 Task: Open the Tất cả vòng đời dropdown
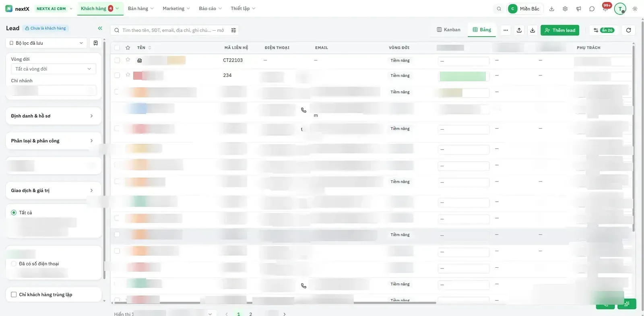pyautogui.click(x=54, y=69)
